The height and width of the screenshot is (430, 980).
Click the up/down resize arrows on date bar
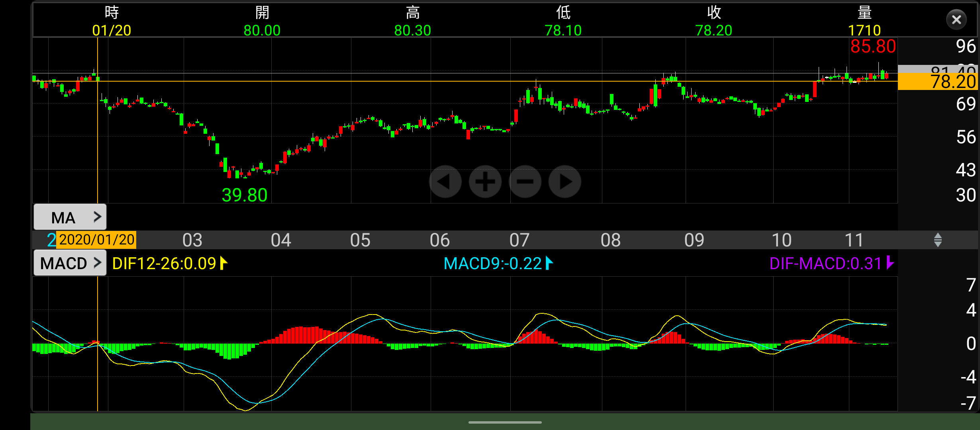pos(938,240)
